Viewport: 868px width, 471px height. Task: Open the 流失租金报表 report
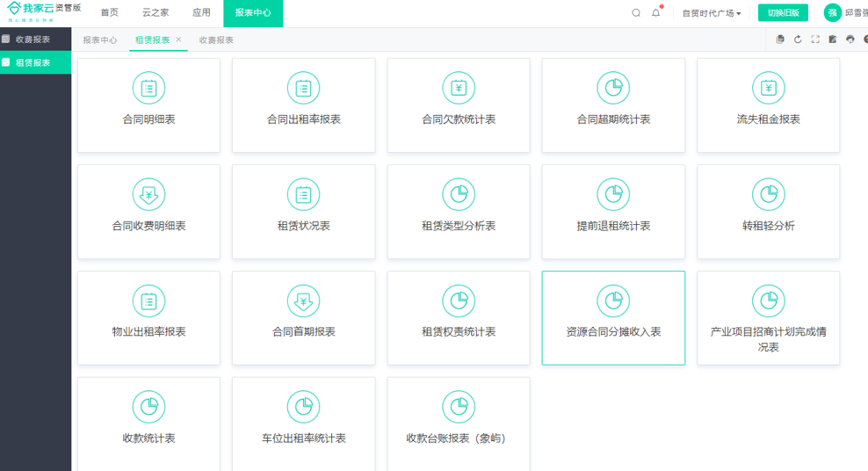click(769, 105)
